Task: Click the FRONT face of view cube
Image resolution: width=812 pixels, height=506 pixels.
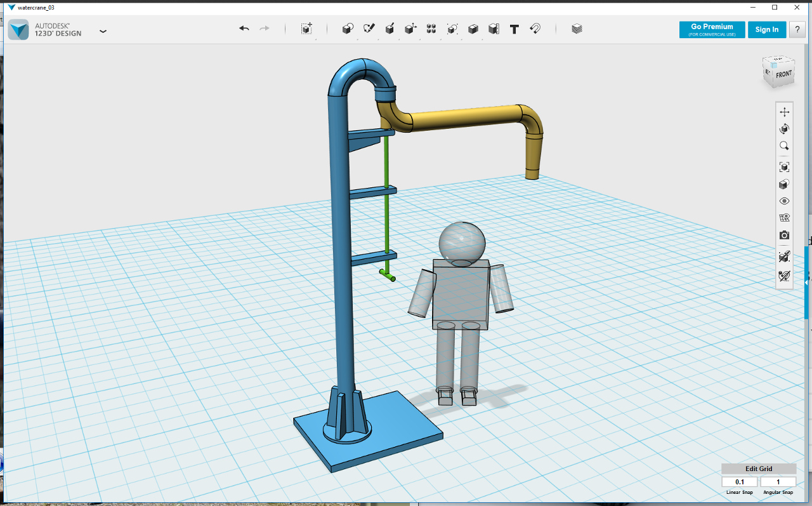Action: 783,74
